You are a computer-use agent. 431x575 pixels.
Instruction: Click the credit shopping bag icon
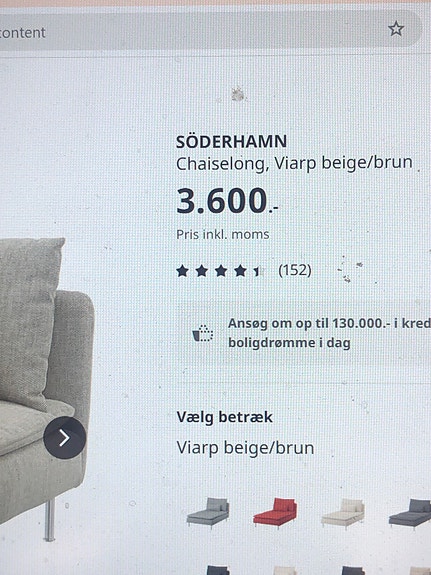(x=203, y=333)
